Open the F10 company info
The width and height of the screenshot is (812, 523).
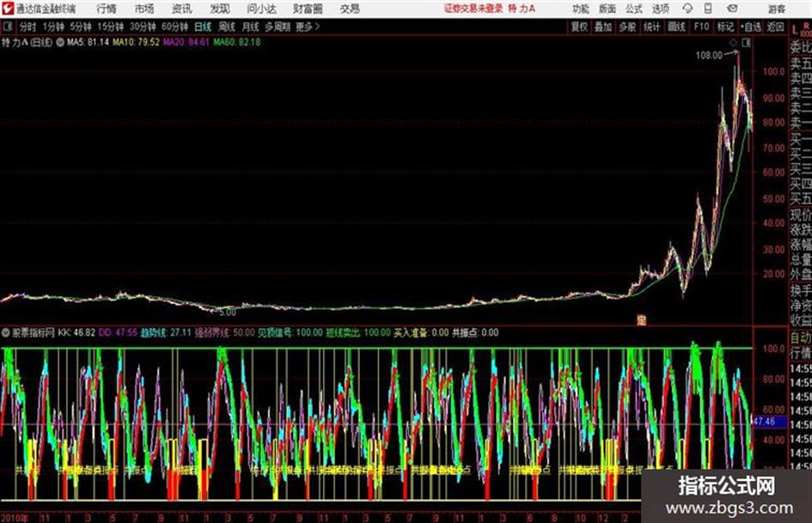(701, 27)
